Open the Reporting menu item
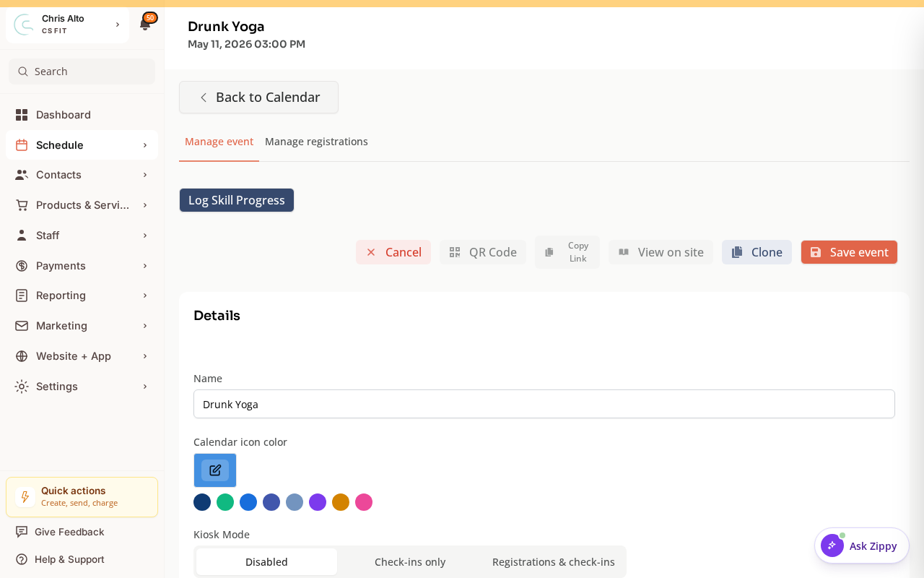This screenshot has width=924, height=578. tap(82, 296)
